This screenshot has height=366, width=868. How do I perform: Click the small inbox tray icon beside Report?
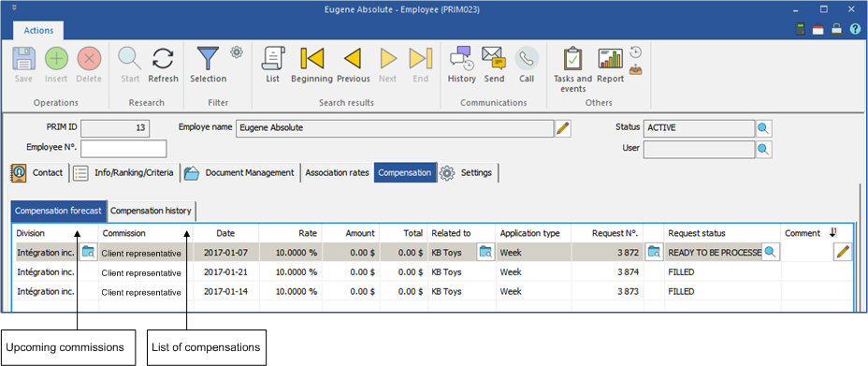point(636,70)
